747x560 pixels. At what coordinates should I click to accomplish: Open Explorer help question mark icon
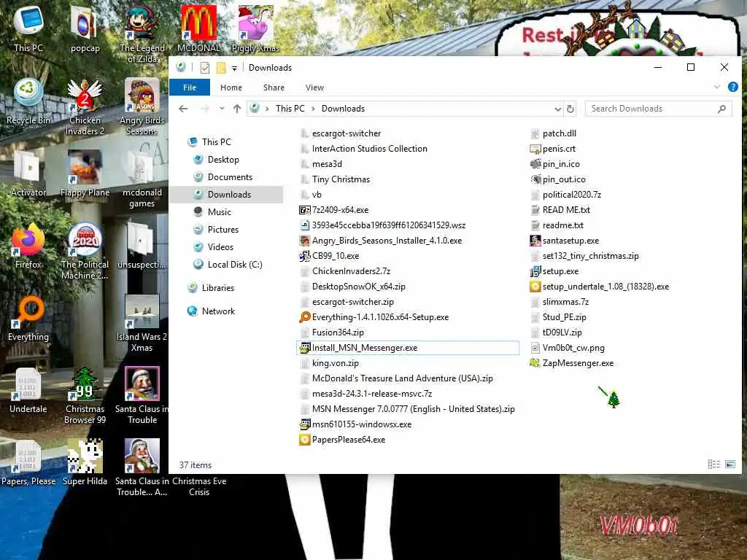[732, 87]
